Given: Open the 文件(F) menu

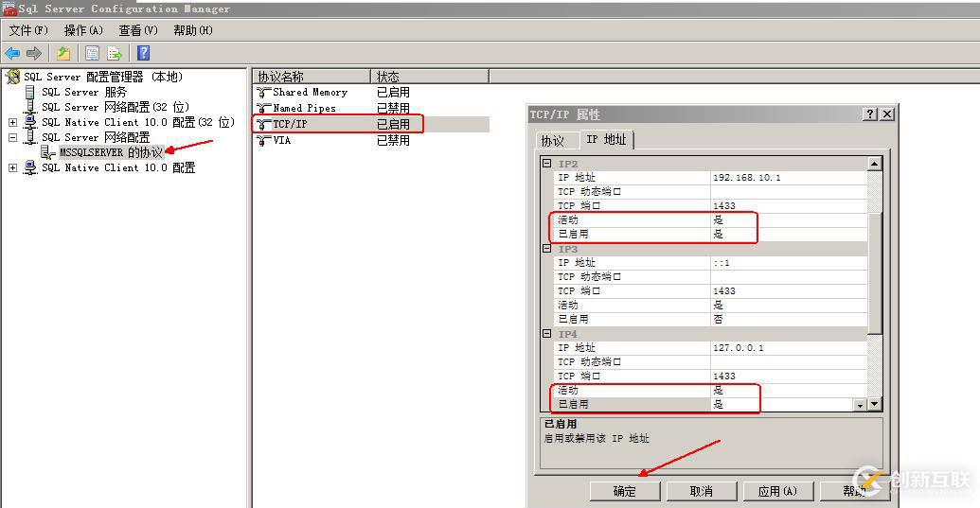Looking at the screenshot, I should click(28, 30).
